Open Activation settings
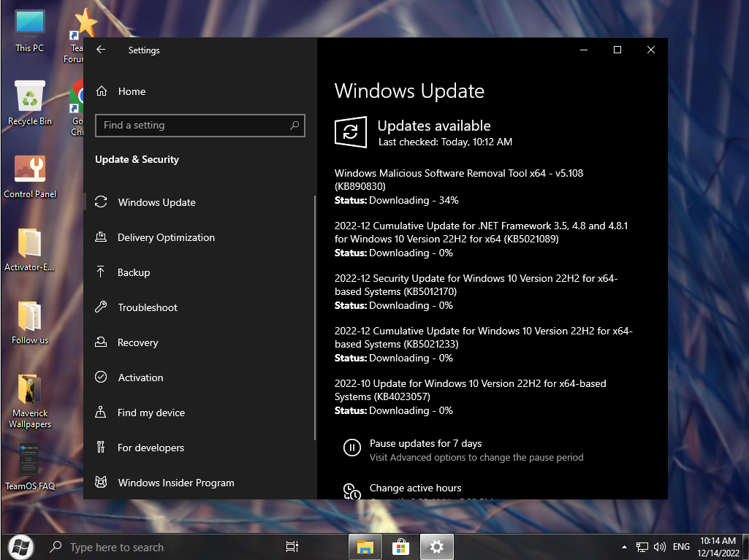This screenshot has width=749, height=560. (140, 377)
